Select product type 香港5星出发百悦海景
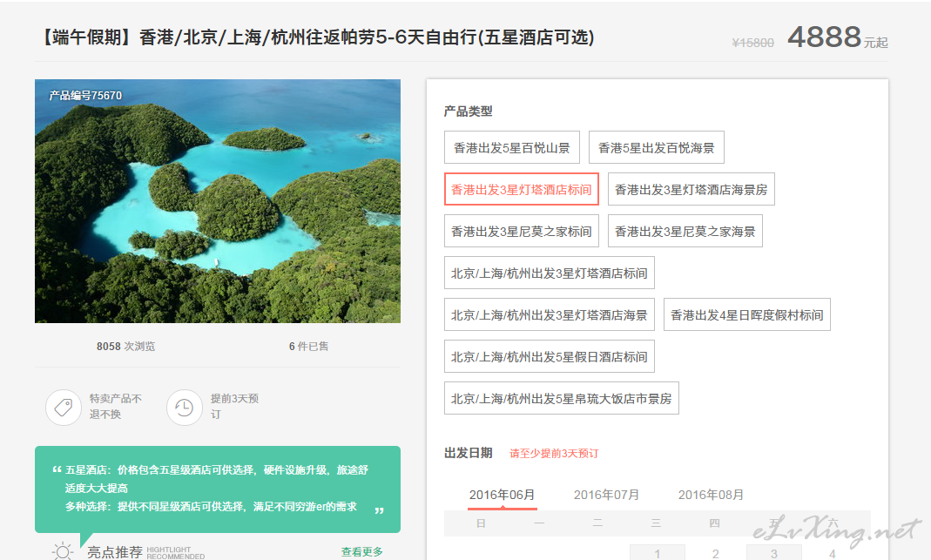931x560 pixels. pyautogui.click(x=656, y=147)
